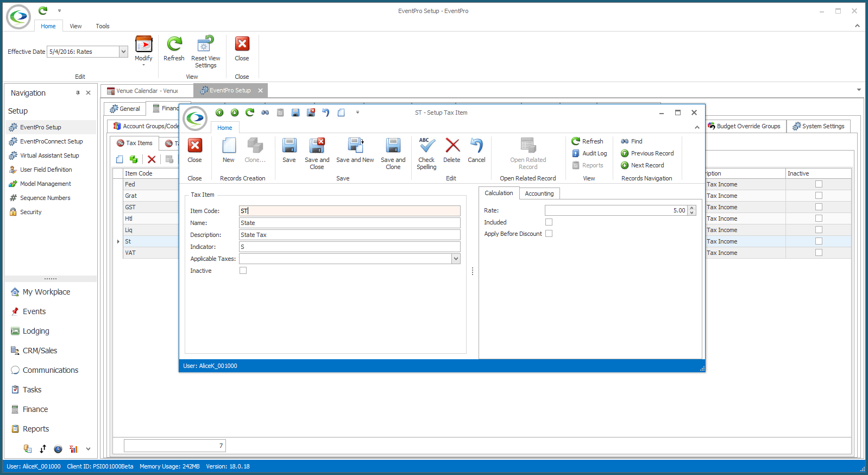868x475 pixels.
Task: Pin the Navigation panel
Action: [78, 93]
